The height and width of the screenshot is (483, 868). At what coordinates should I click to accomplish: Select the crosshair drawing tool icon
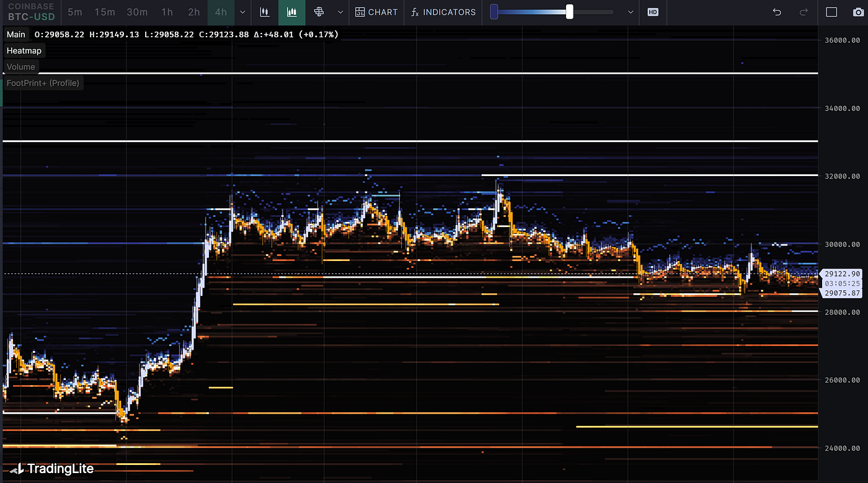click(319, 12)
